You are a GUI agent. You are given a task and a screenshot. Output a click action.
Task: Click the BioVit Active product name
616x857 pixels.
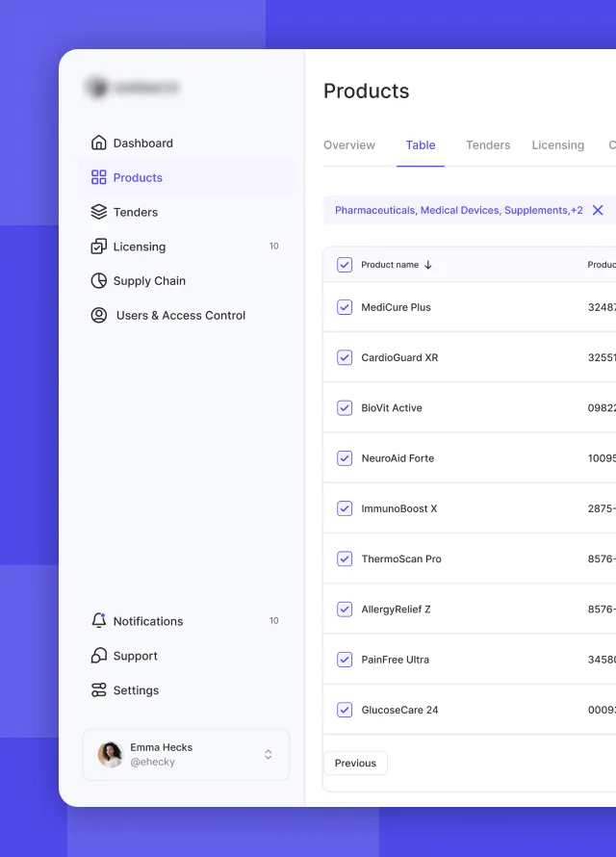(x=392, y=407)
